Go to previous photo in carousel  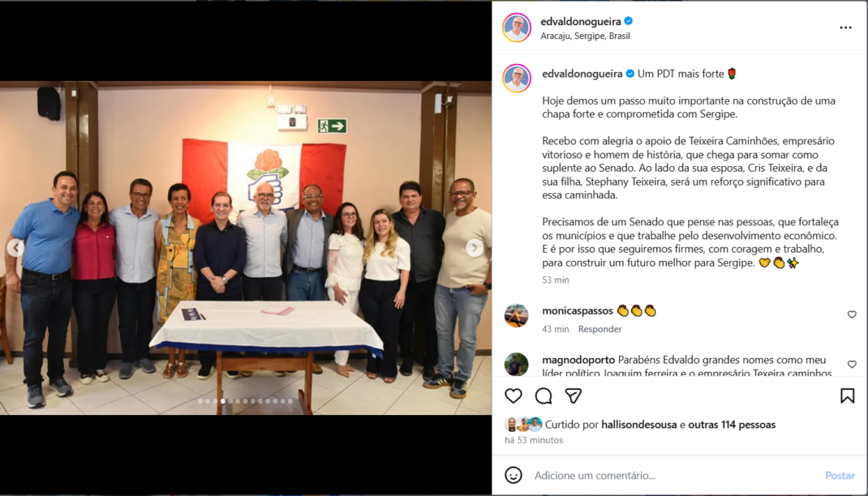[x=15, y=248]
